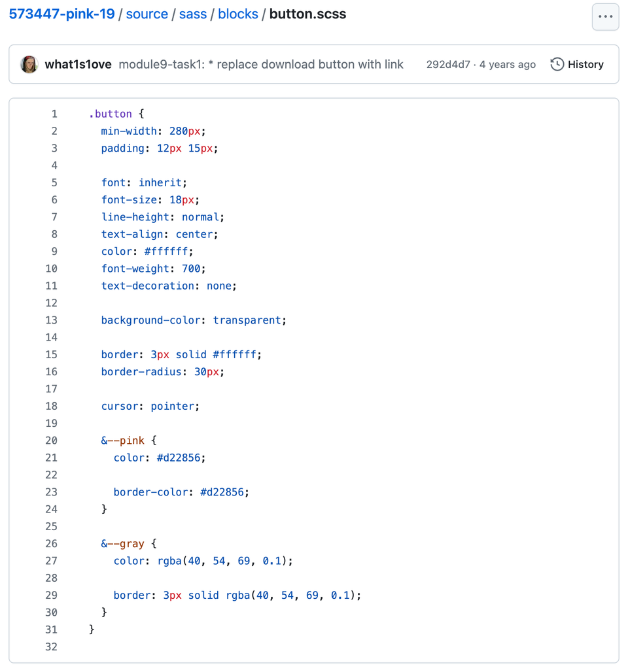
Task: Click the #d22856 border-color value
Action: [x=224, y=492]
